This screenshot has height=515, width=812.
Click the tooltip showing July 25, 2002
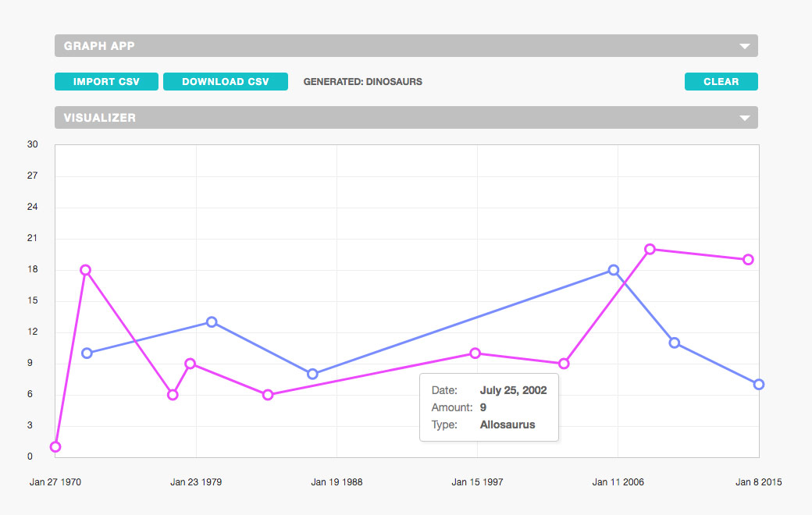coord(489,407)
